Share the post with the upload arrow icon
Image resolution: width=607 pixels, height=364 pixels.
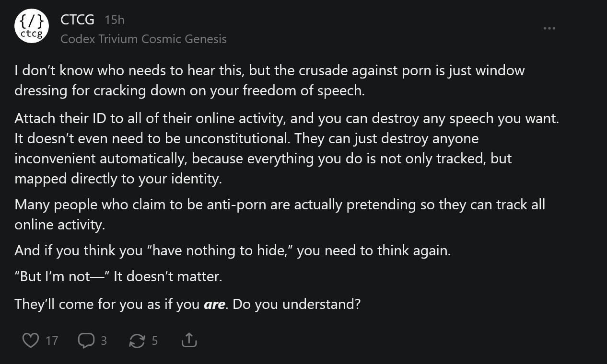pyautogui.click(x=189, y=341)
